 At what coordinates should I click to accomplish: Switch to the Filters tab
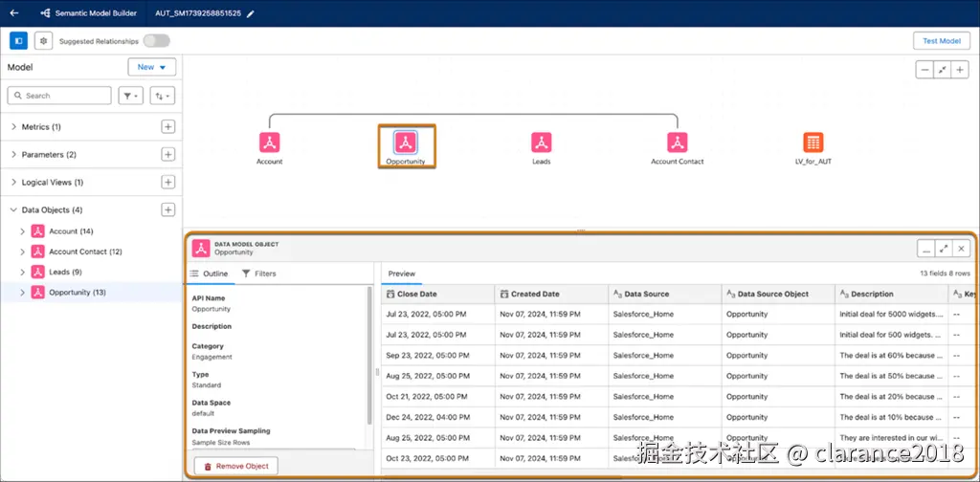click(x=258, y=274)
